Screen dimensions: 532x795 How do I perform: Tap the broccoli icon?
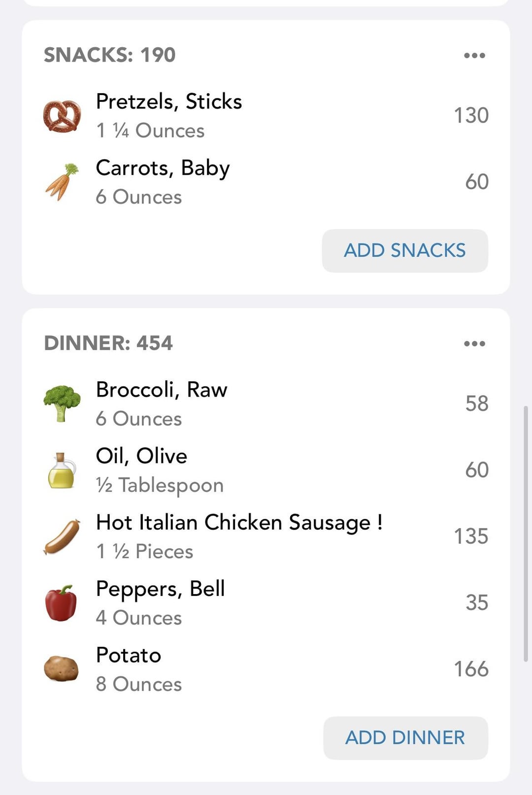62,403
